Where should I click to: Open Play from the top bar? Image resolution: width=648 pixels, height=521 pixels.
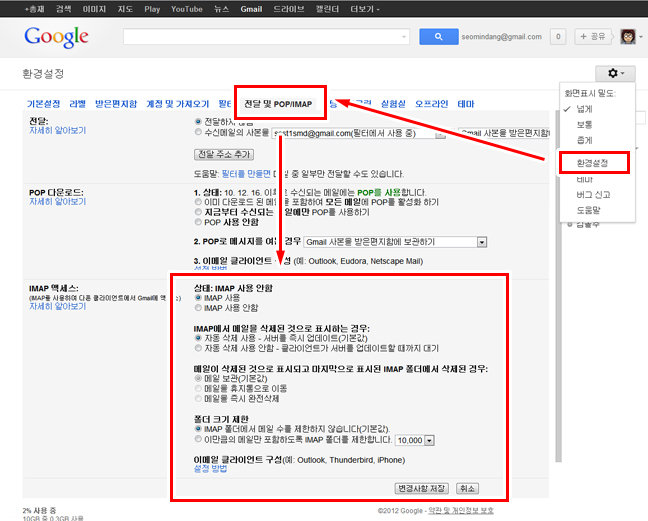152,9
